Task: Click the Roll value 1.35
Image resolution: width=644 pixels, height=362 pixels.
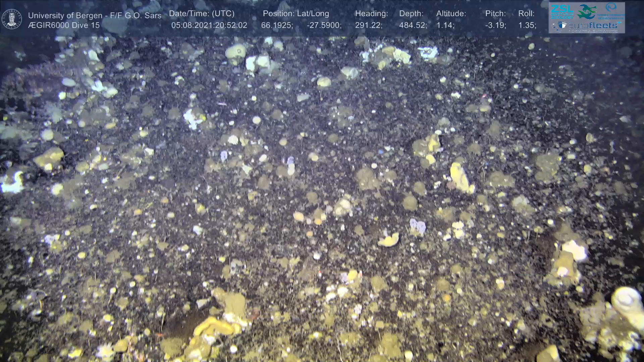Action: click(x=527, y=25)
